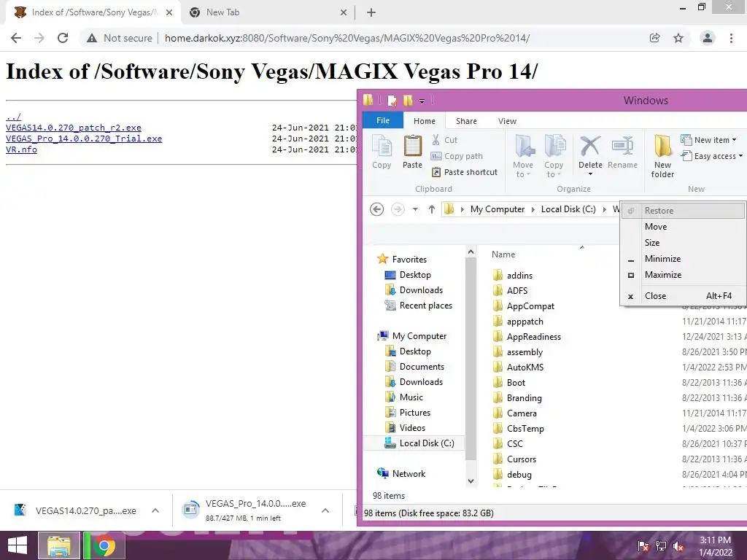Image resolution: width=747 pixels, height=560 pixels.
Task: Choose Minimize from the window menu
Action: [683, 259]
